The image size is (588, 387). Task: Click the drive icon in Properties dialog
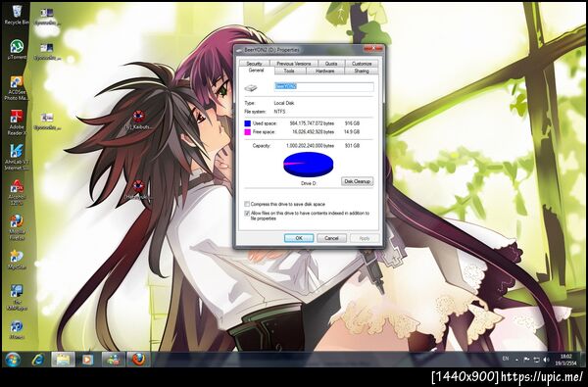(x=251, y=88)
